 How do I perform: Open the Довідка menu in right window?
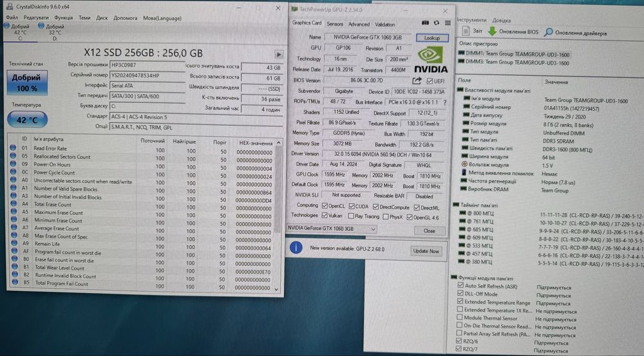502,21
